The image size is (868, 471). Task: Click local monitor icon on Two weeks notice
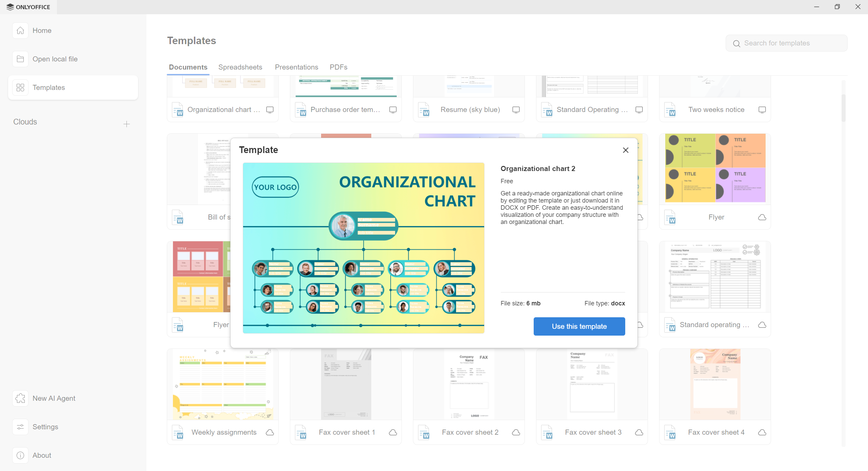point(762,110)
